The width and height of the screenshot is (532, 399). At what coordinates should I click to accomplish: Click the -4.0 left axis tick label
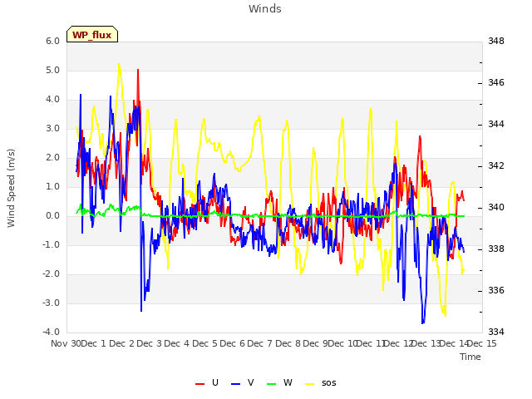[x=51, y=332]
